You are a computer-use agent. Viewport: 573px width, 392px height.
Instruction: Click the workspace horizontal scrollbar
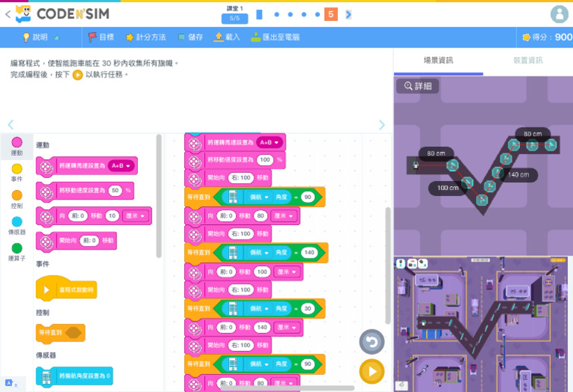pos(286,388)
